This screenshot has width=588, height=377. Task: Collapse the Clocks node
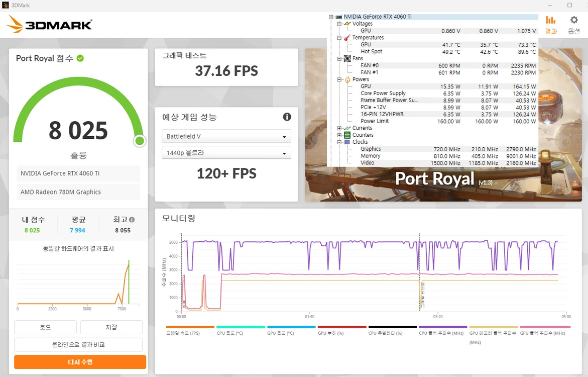pyautogui.click(x=339, y=142)
